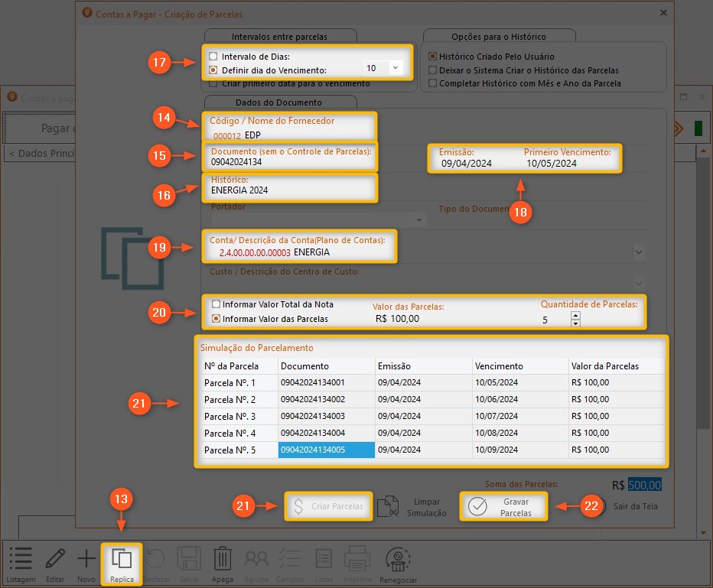Check Completar Histórico com Mês e Ano
Image resolution: width=713 pixels, height=588 pixels.
433,83
